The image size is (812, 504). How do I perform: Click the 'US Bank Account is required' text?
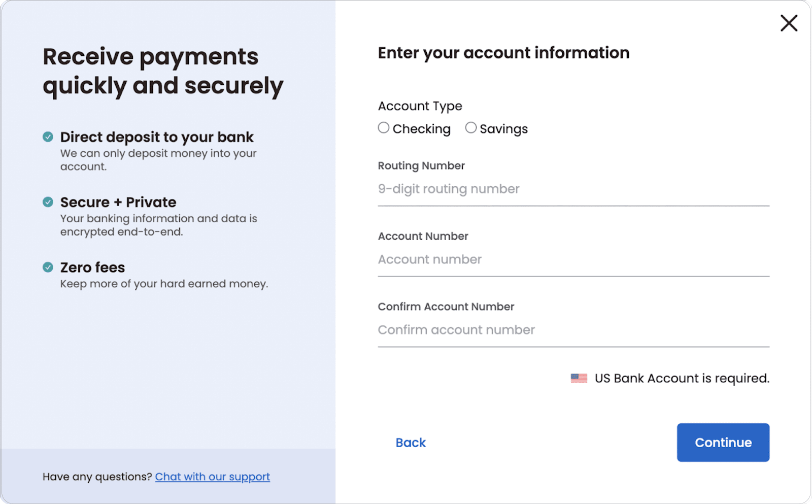point(682,379)
